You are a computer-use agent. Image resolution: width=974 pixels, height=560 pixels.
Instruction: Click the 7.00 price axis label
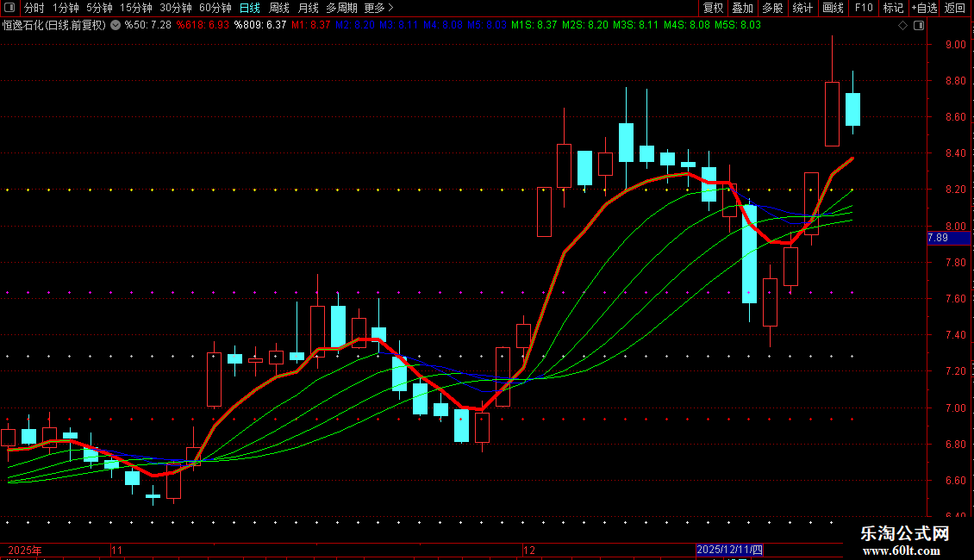(x=956, y=408)
